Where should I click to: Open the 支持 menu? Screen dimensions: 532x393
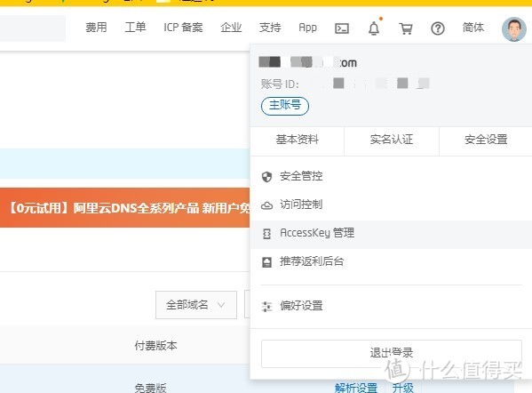[270, 28]
